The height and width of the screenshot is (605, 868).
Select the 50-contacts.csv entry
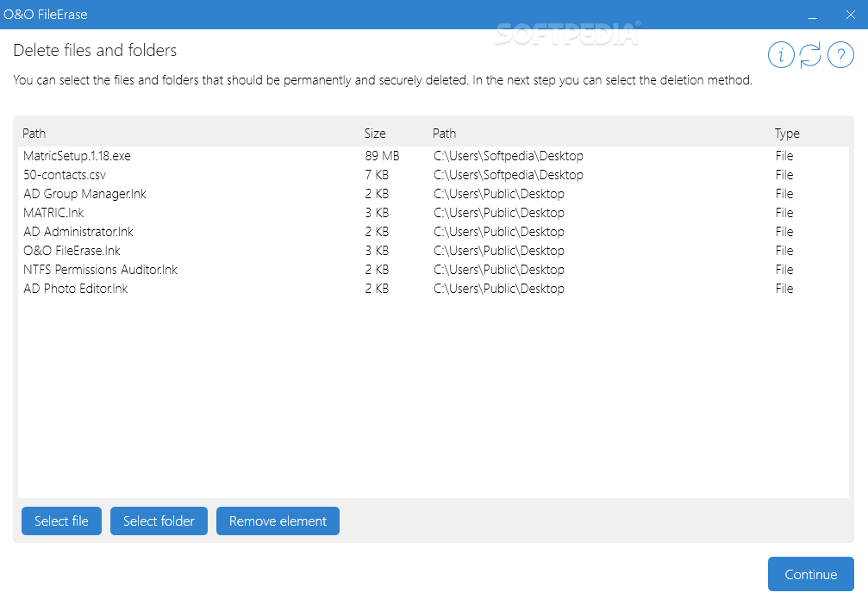[434, 175]
